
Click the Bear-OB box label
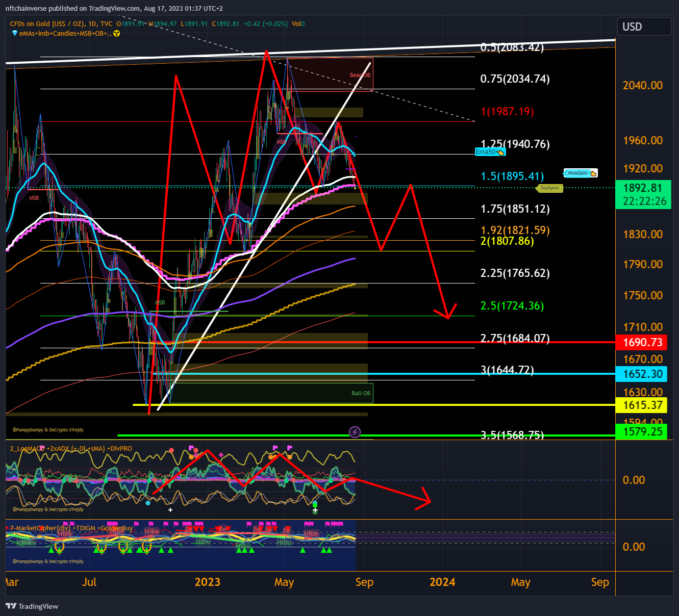(360, 75)
